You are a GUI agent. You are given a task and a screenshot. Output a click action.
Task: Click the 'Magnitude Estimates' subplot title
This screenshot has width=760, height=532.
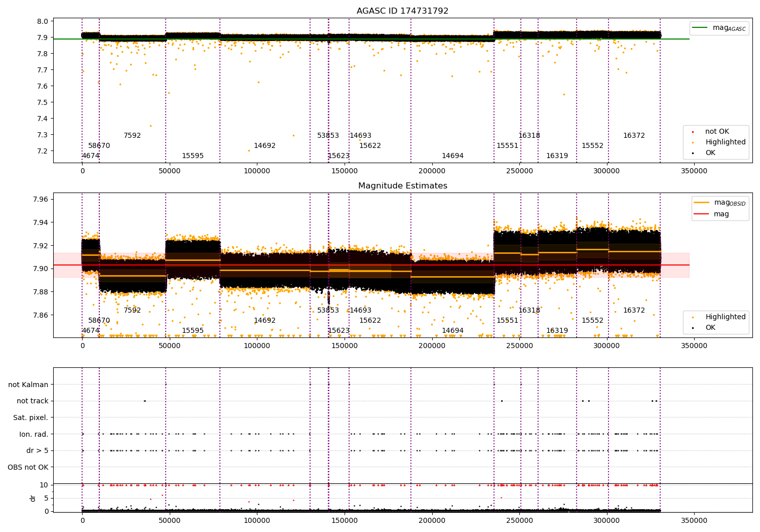coord(402,186)
